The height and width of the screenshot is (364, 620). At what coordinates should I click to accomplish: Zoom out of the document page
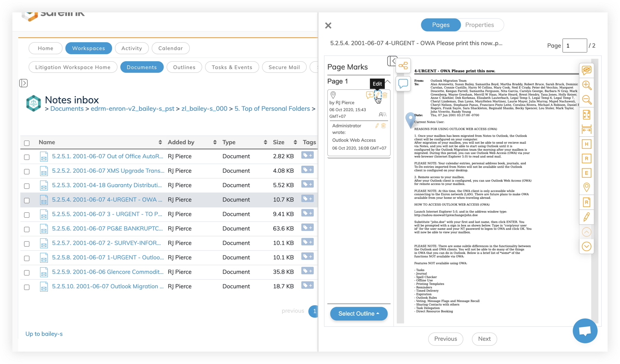click(587, 100)
